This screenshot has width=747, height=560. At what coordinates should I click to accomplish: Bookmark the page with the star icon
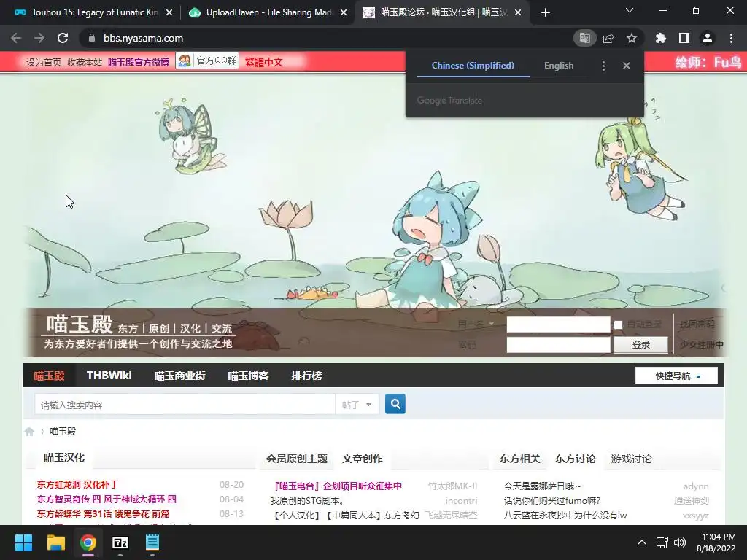[x=632, y=38]
